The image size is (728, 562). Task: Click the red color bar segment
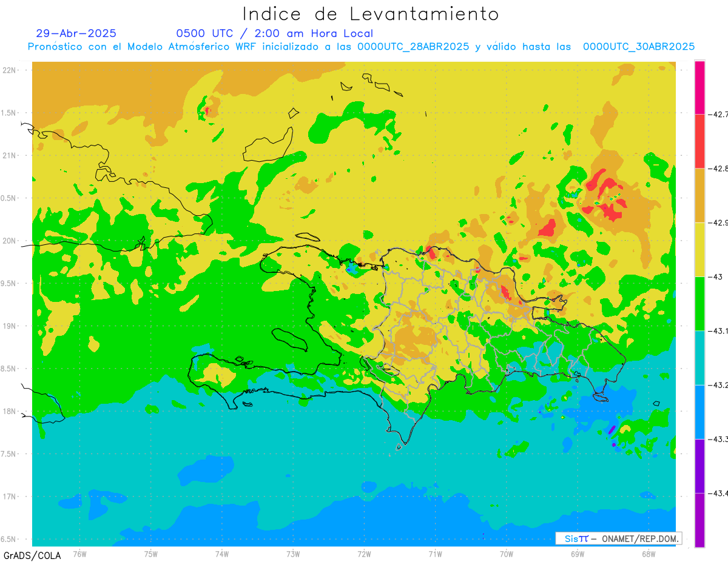pyautogui.click(x=699, y=141)
